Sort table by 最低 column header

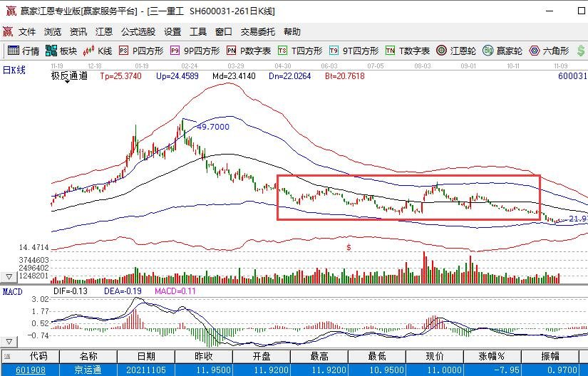click(377, 356)
